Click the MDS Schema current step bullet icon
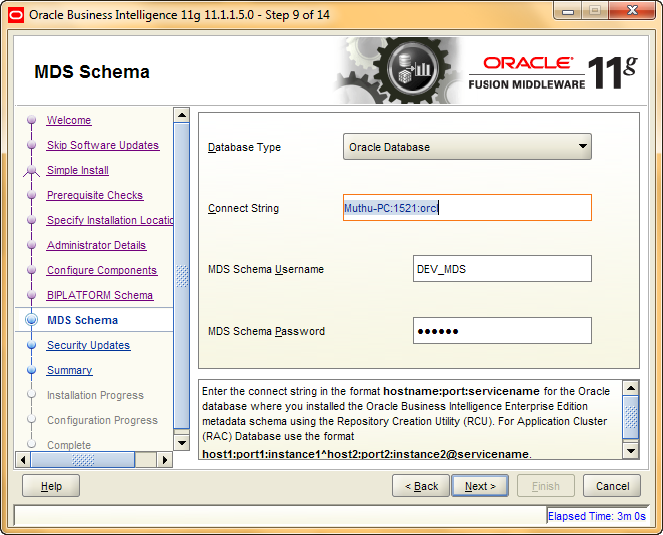 pos(31,320)
